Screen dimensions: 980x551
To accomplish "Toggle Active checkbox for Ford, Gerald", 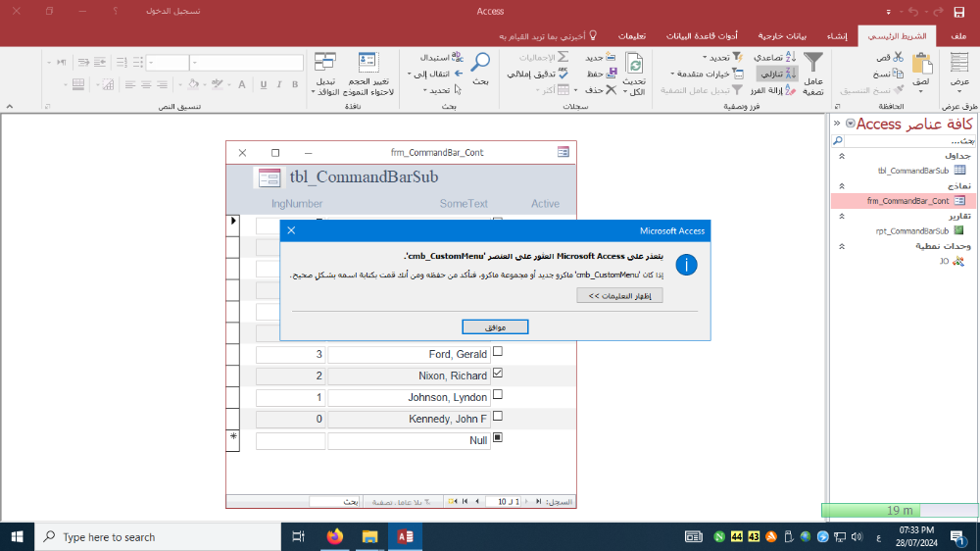I will [498, 352].
